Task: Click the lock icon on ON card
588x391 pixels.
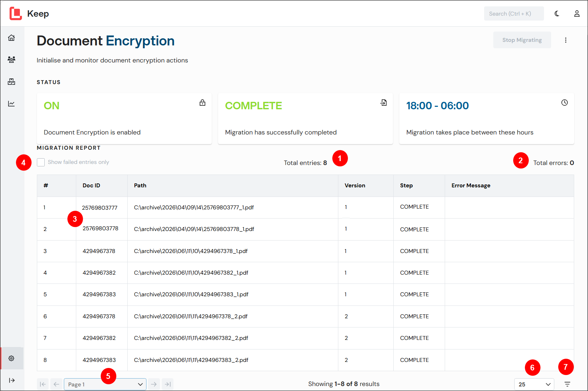Action: coord(203,103)
